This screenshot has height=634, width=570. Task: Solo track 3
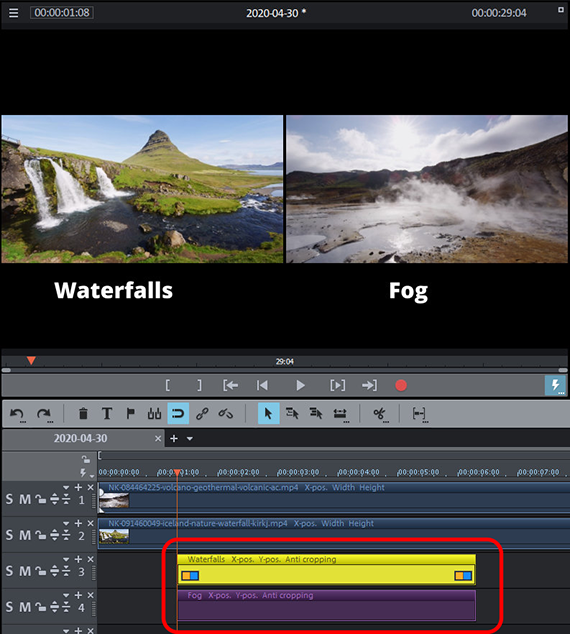coord(9,571)
